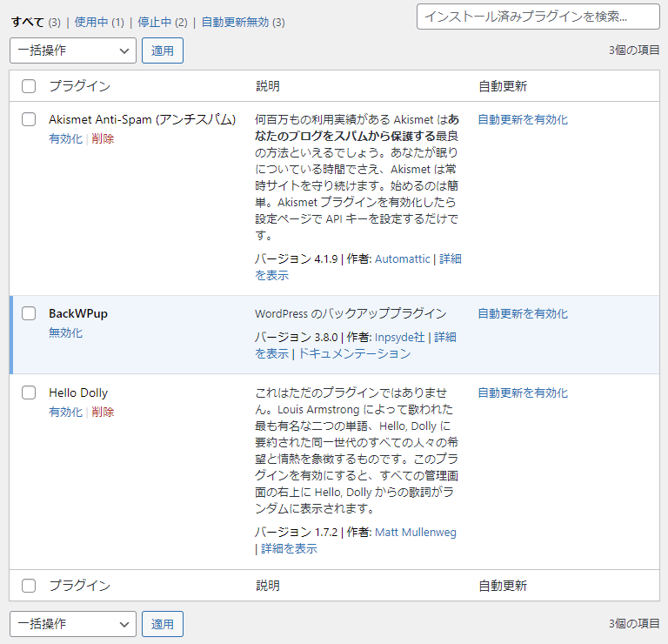
Task: Open the Automattic author link
Action: 402,259
